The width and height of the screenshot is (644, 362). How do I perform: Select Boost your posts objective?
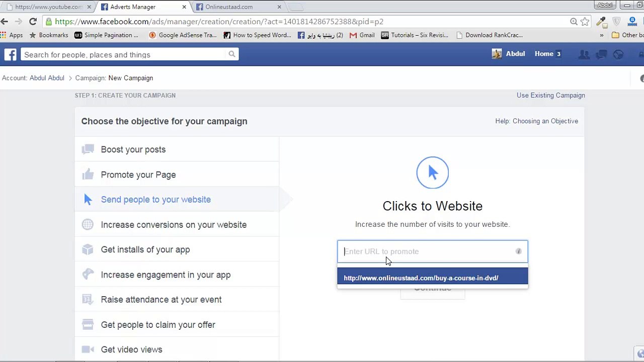point(177,149)
